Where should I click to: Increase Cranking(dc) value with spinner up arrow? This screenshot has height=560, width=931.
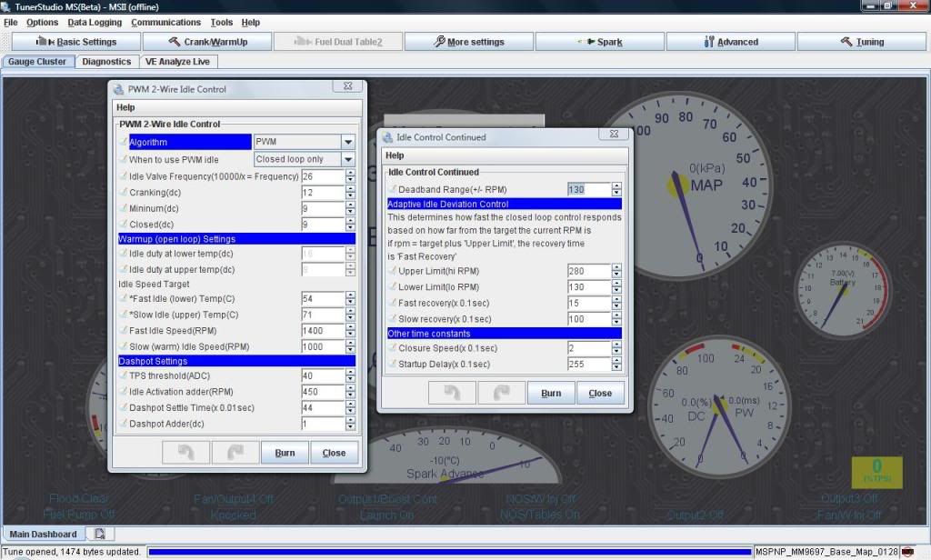350,189
